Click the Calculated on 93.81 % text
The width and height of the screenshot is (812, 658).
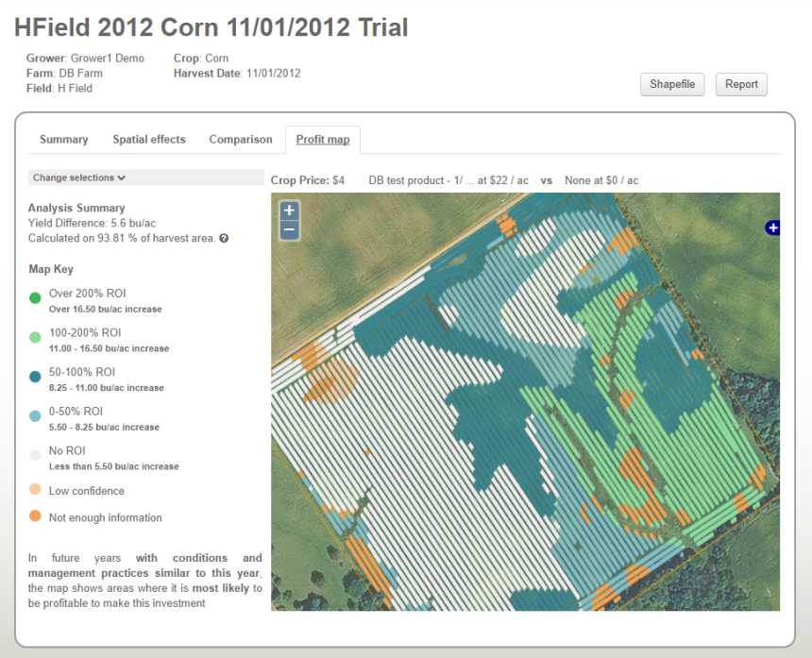121,238
